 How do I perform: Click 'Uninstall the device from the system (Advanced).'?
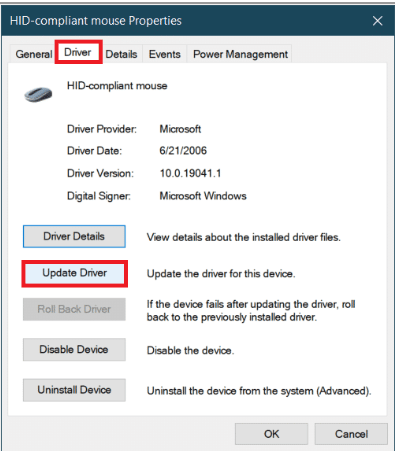(x=259, y=391)
